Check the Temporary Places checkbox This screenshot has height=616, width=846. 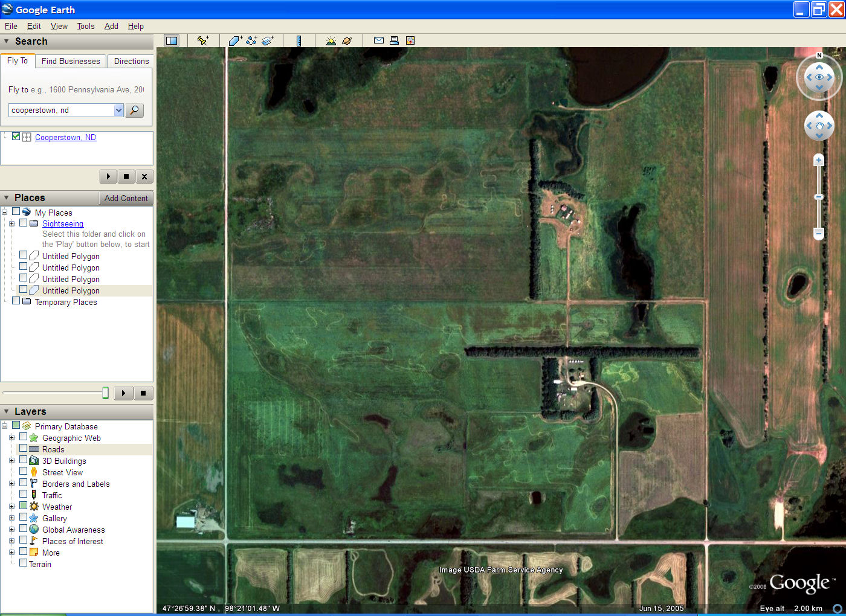tap(16, 300)
